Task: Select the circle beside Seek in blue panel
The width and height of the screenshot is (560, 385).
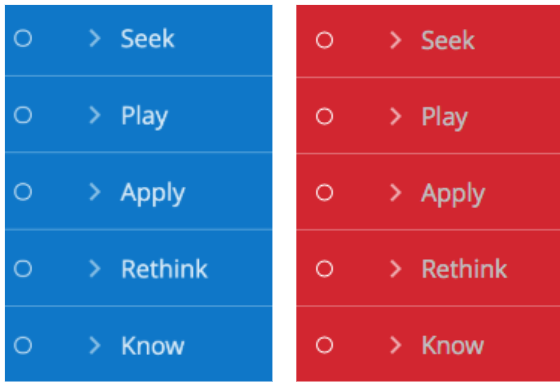Action: coord(23,38)
